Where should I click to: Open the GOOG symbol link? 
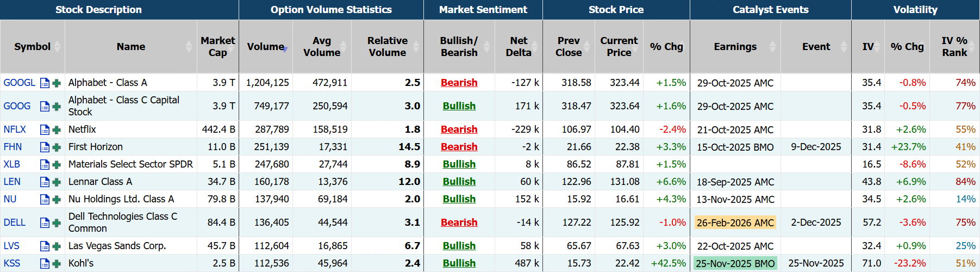tap(17, 106)
